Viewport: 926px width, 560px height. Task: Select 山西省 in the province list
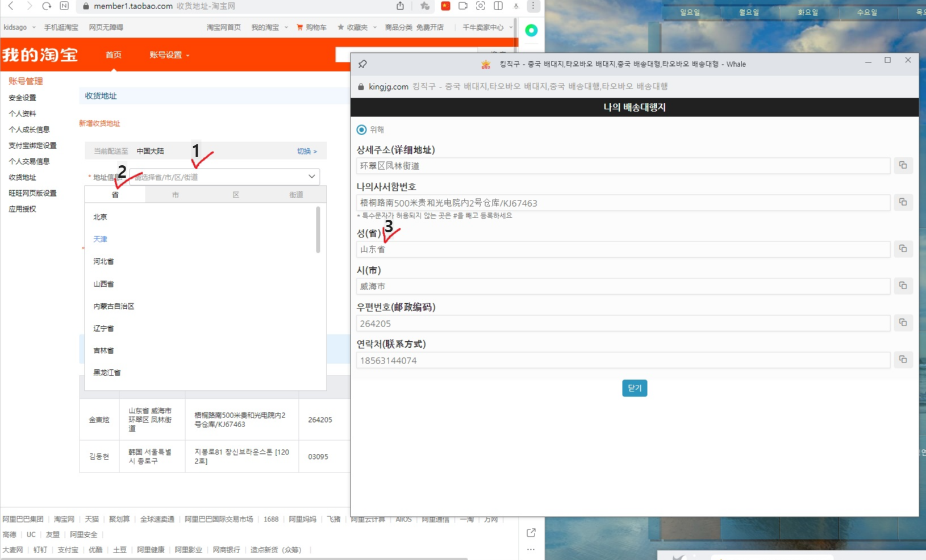tap(103, 284)
